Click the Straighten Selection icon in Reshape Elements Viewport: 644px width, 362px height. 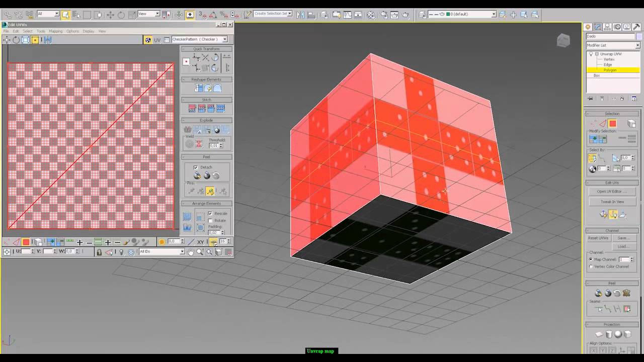tap(199, 88)
